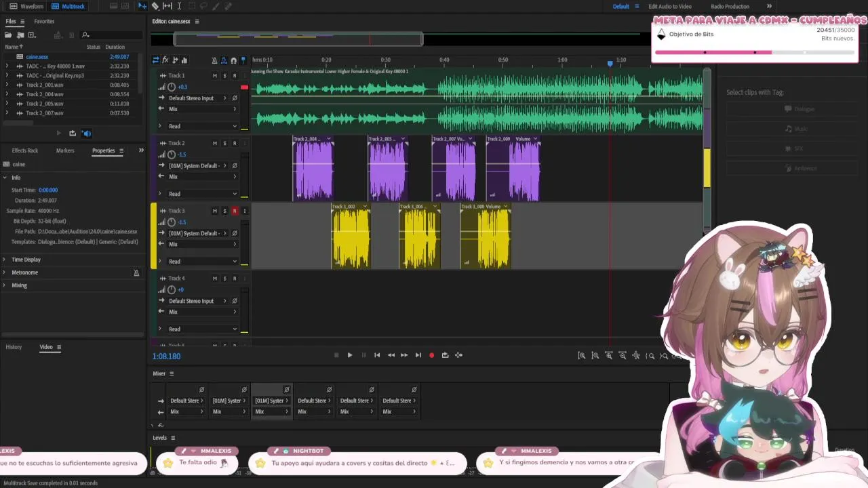868x488 pixels.
Task: Open Track 1 Read automation mode dropdown
Action: 202,126
